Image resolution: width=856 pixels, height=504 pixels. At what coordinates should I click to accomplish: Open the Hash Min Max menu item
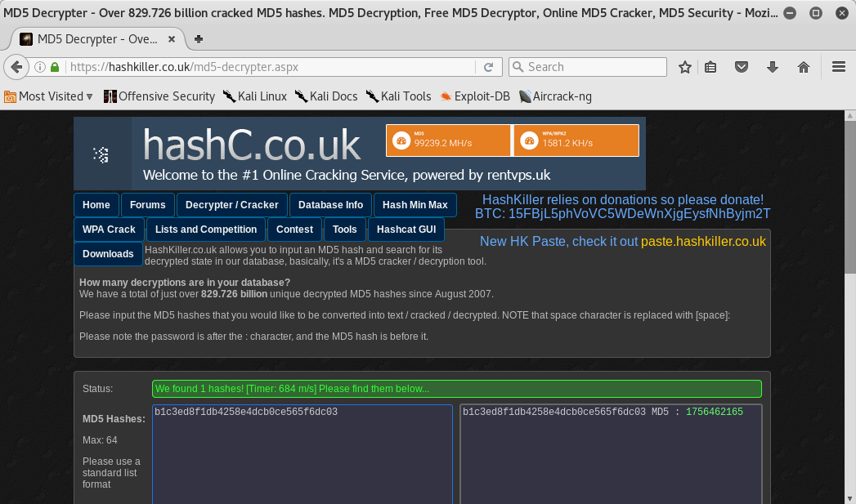pos(415,205)
